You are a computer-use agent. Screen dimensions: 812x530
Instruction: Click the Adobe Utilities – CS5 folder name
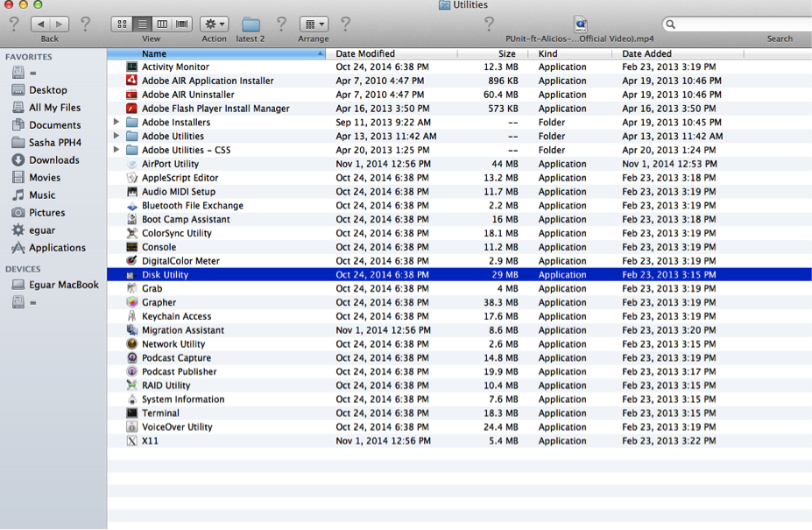coord(187,150)
